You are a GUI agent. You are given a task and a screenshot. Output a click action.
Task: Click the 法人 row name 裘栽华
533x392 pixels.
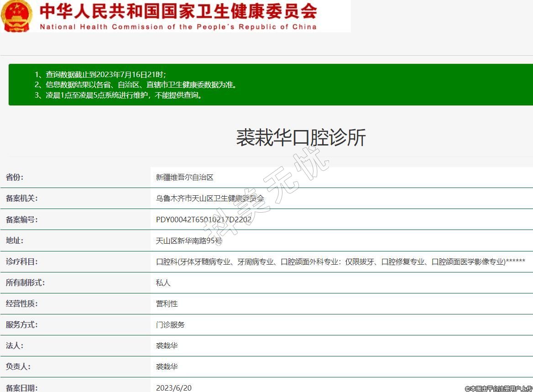pos(167,346)
